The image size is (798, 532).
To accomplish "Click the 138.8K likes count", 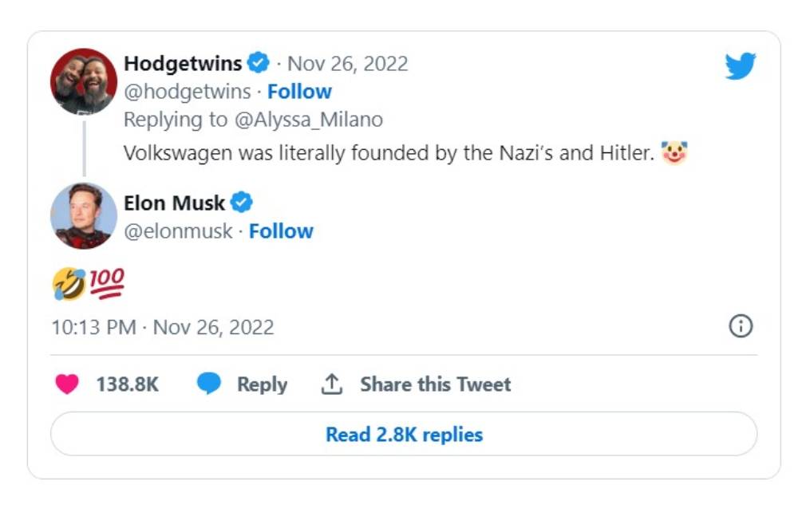I will pos(128,384).
